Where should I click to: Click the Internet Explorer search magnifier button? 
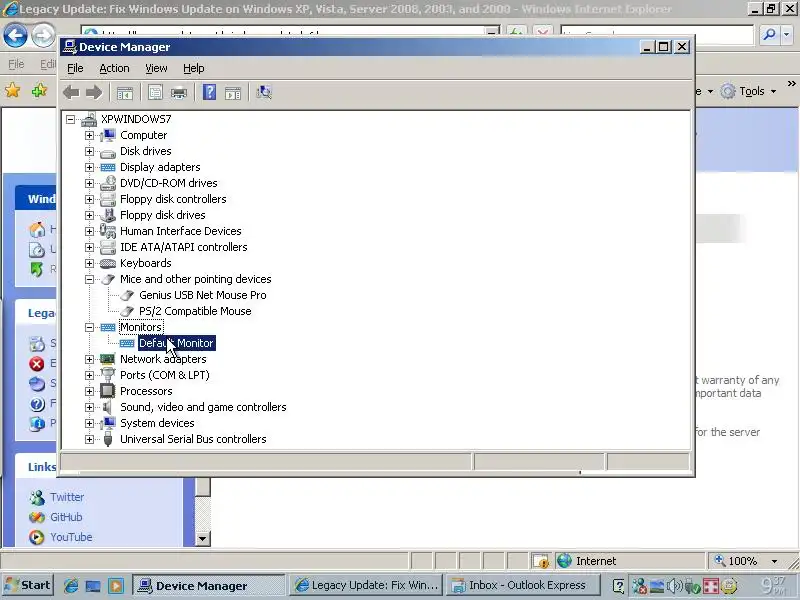pyautogui.click(x=769, y=35)
